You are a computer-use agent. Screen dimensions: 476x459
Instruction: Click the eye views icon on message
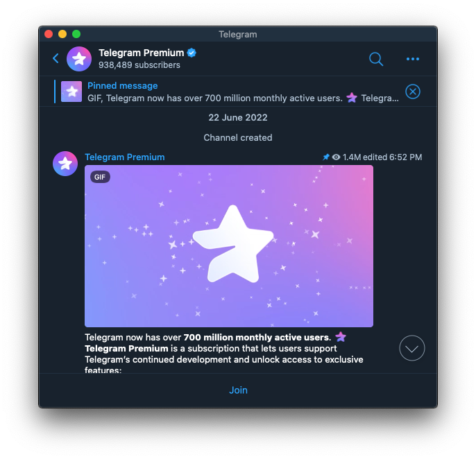(x=336, y=157)
